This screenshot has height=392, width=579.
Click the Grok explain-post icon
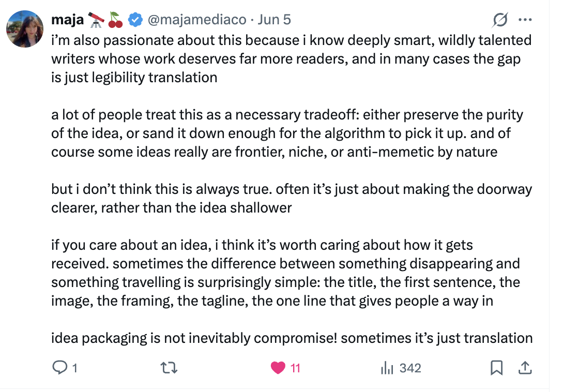coord(500,20)
